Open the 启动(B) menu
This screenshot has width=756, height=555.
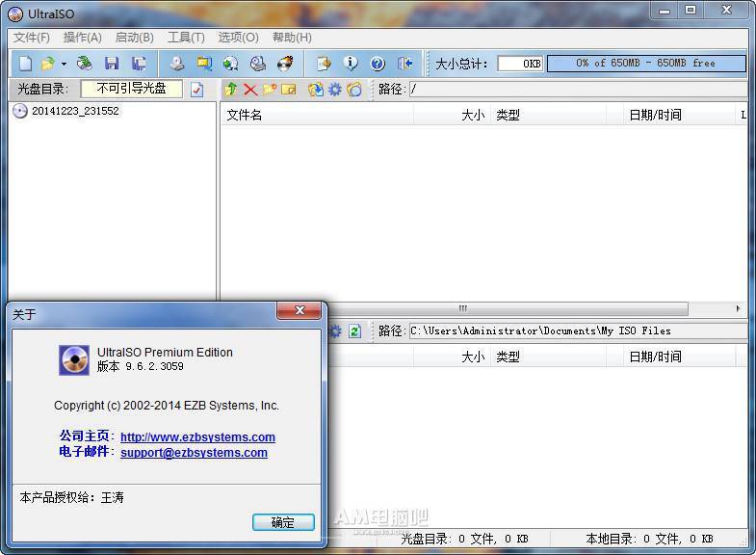click(135, 38)
